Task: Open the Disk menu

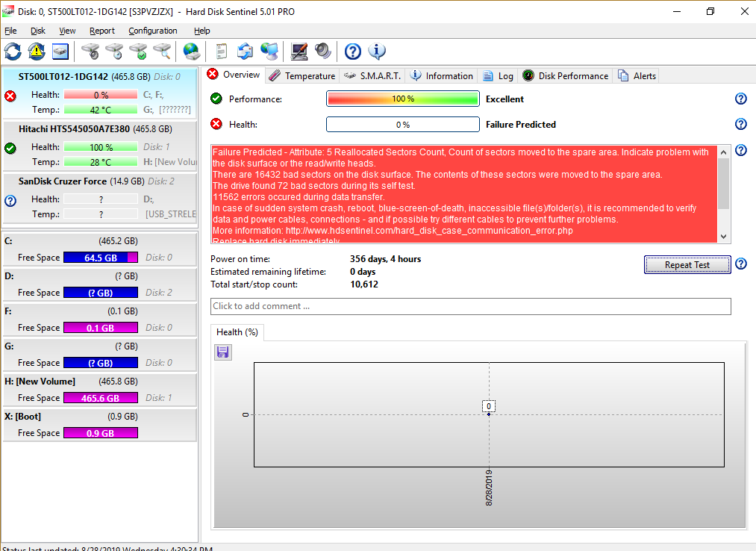Action: [37, 31]
